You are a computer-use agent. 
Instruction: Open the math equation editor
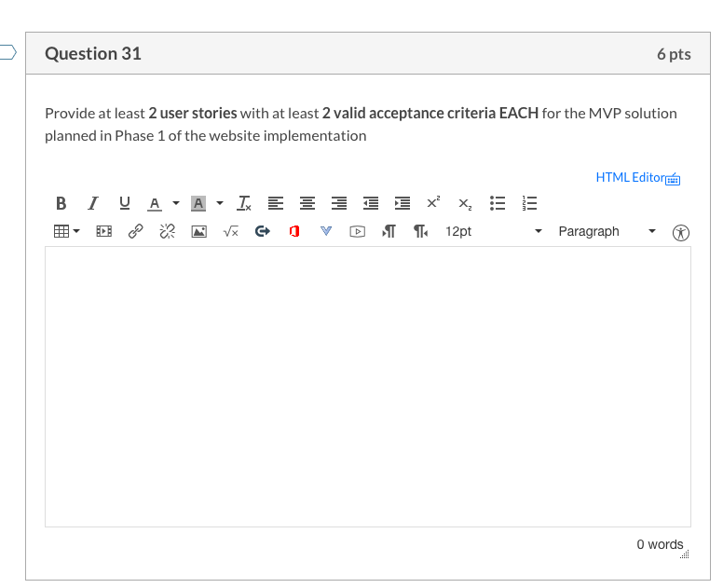coord(230,231)
